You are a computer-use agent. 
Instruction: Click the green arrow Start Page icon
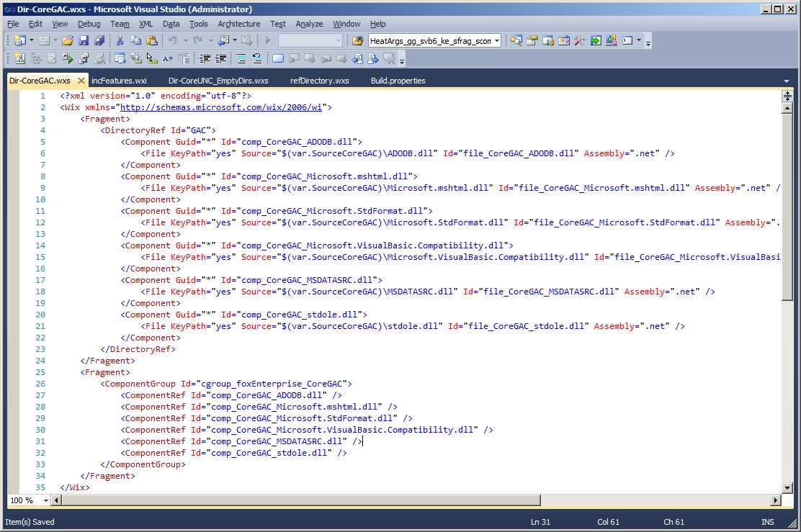click(x=596, y=41)
